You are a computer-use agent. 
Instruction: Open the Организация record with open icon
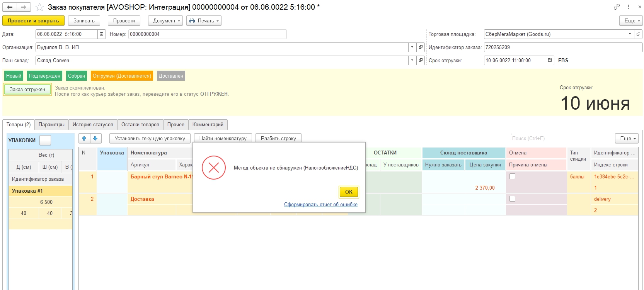[421, 47]
